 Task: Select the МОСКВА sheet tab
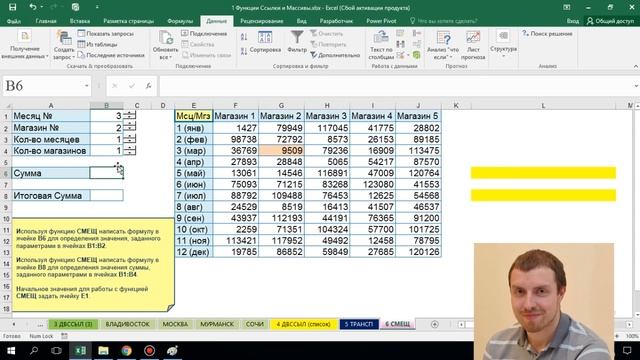click(176, 324)
